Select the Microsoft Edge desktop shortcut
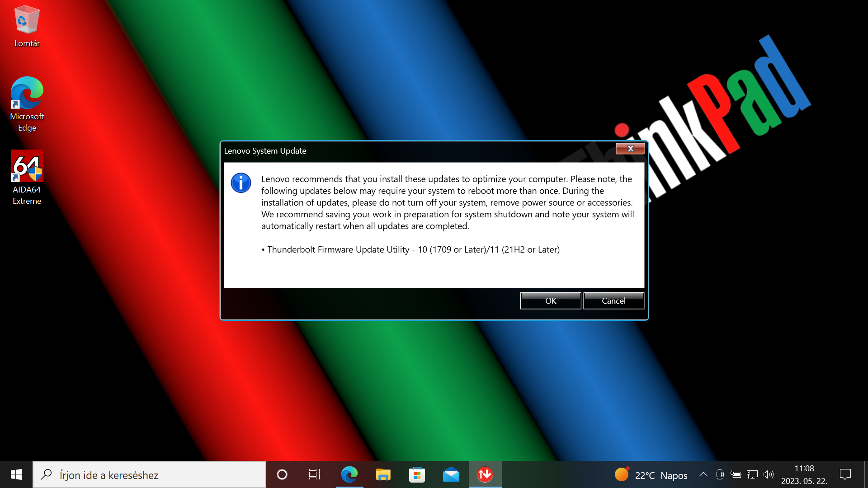Viewport: 868px width, 488px height. [x=27, y=104]
